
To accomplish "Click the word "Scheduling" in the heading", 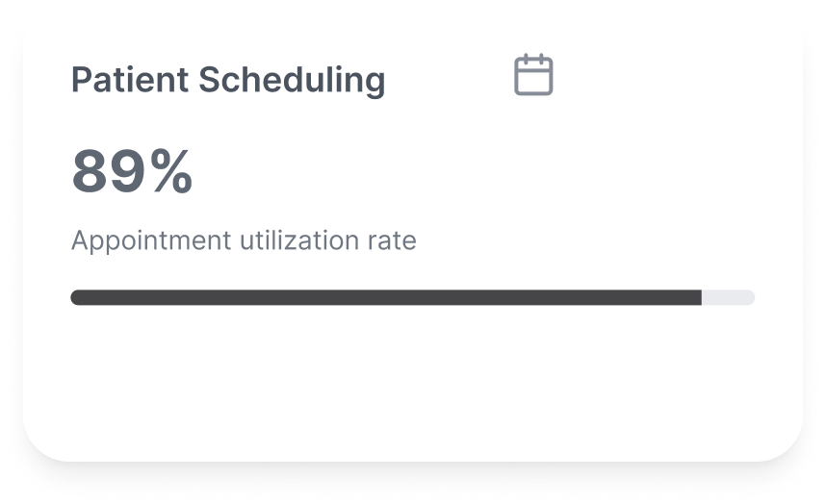I will [292, 81].
